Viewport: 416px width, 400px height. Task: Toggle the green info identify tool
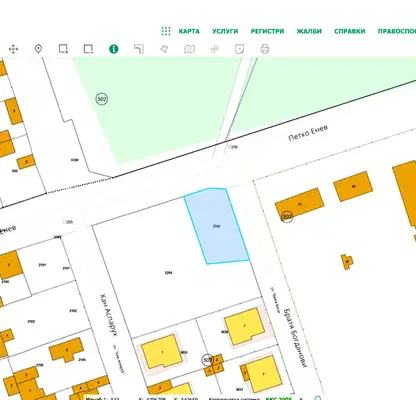(114, 49)
